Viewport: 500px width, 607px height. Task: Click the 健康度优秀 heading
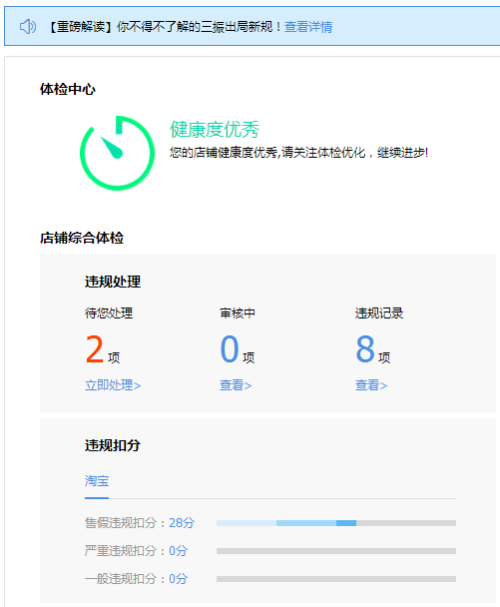[215, 129]
